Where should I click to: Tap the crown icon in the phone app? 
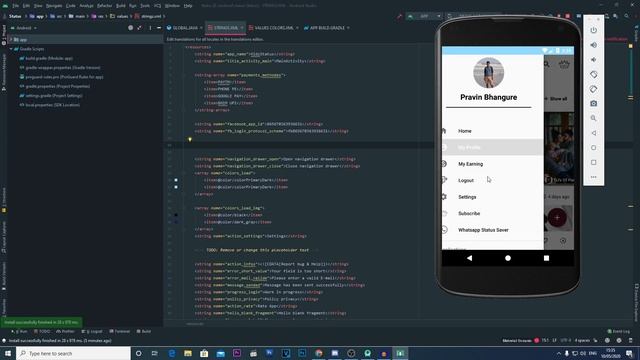[564, 64]
